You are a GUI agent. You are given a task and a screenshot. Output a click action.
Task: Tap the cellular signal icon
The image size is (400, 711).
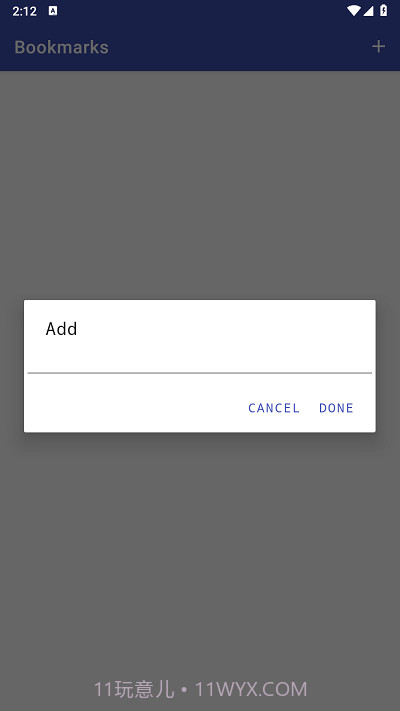[x=368, y=11]
